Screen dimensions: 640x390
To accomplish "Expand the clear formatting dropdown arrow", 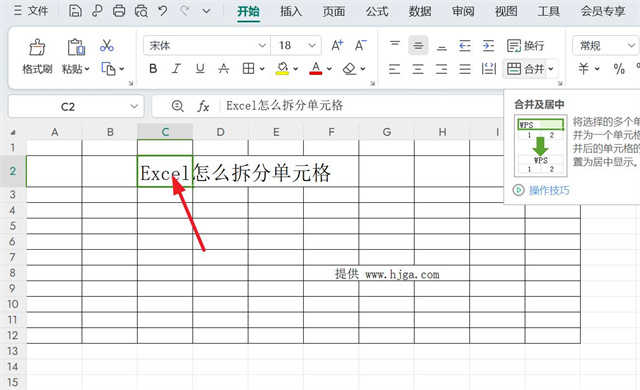I will [362, 69].
